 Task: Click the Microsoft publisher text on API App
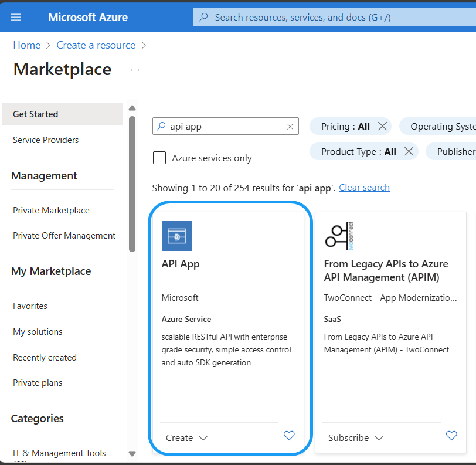click(x=180, y=298)
